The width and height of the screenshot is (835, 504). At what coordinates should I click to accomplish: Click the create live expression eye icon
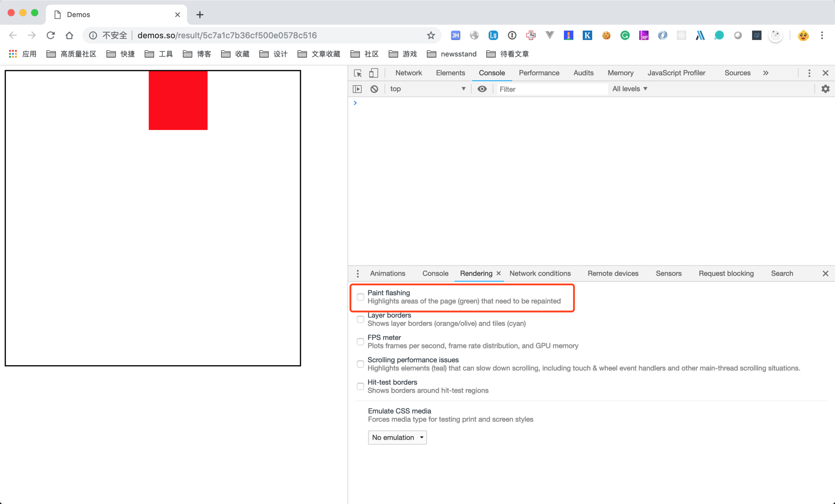pyautogui.click(x=482, y=89)
